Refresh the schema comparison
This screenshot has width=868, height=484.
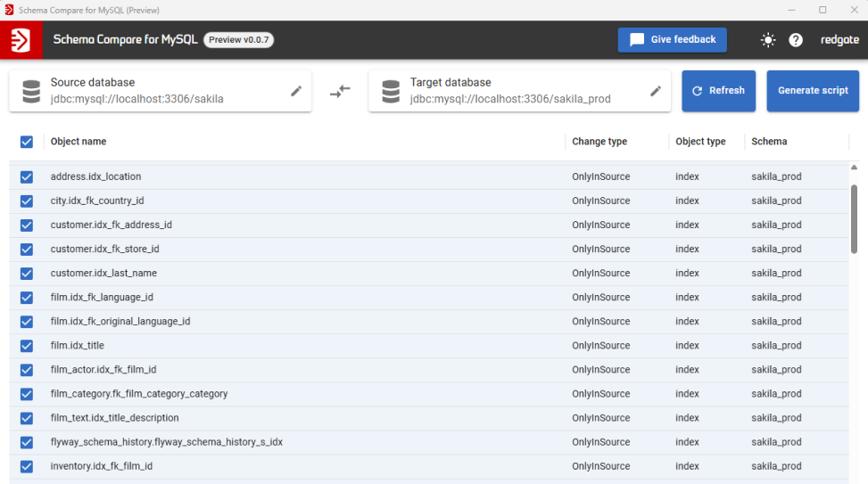coord(718,91)
